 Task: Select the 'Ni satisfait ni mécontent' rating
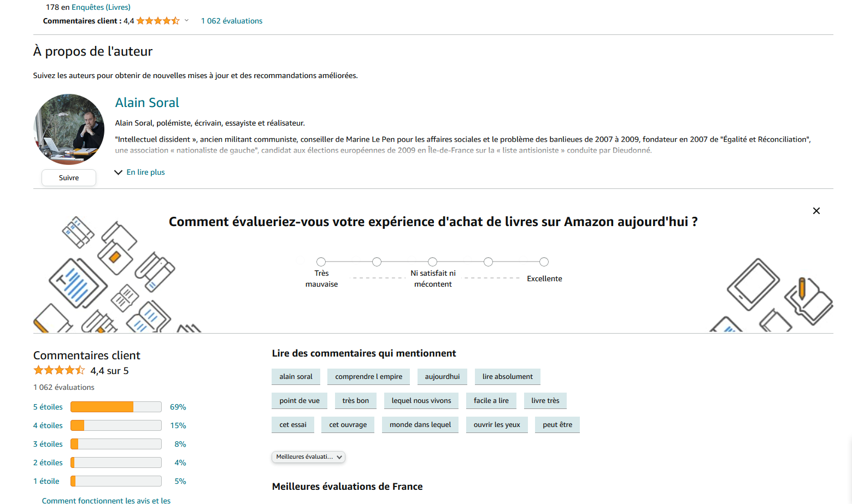(432, 262)
